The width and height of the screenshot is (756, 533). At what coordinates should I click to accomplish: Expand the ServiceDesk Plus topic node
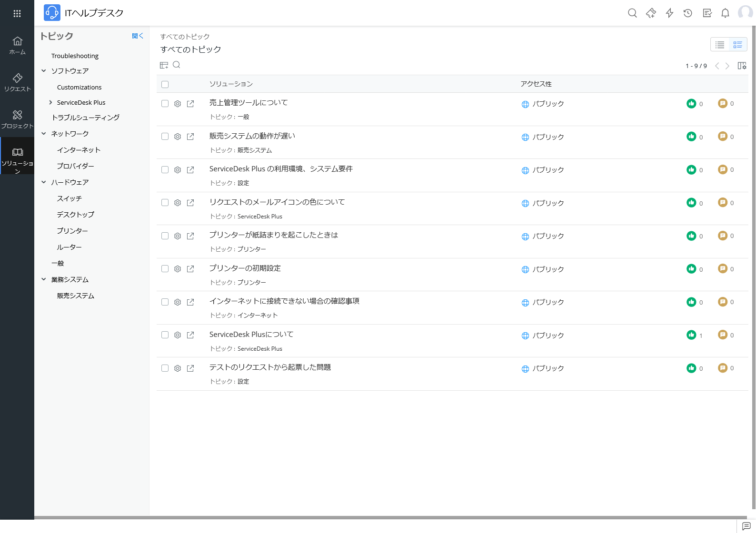pyautogui.click(x=50, y=102)
